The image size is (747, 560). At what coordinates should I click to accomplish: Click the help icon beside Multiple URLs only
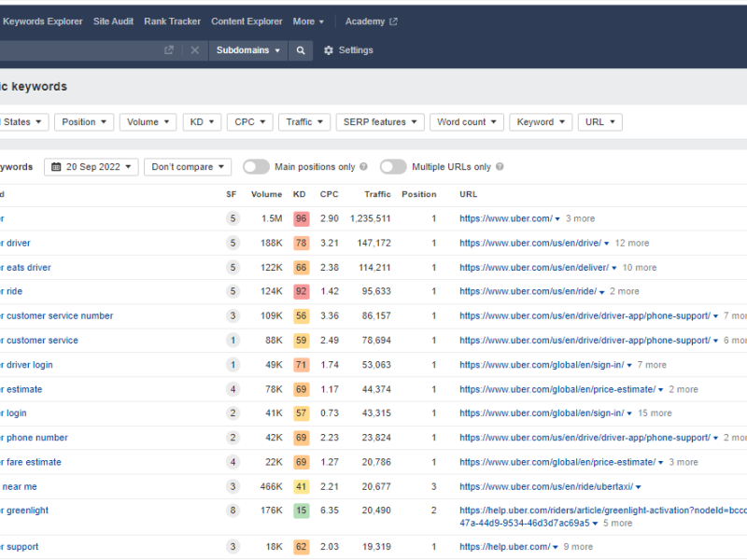click(x=500, y=167)
